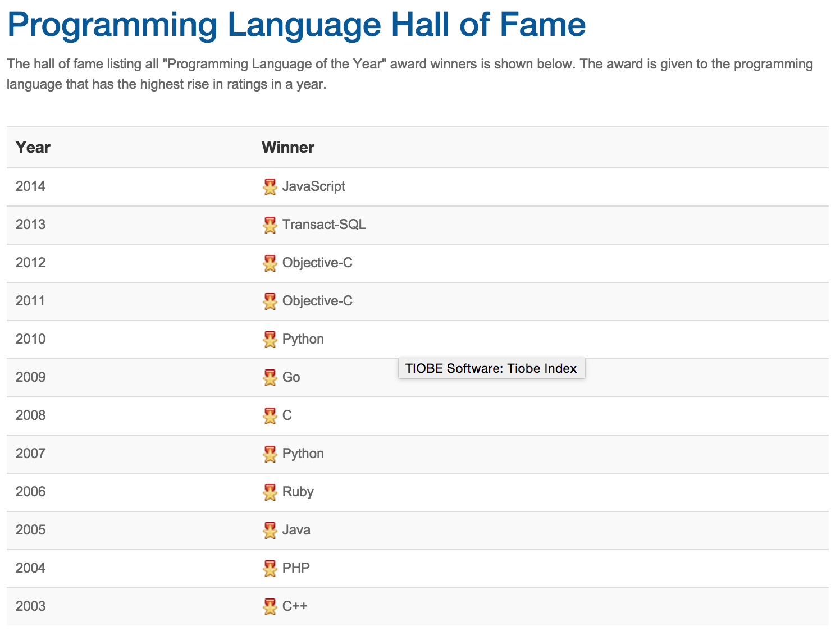Select the year cell "2011"
Viewport: 840px width, 631px height.
pyautogui.click(x=30, y=301)
